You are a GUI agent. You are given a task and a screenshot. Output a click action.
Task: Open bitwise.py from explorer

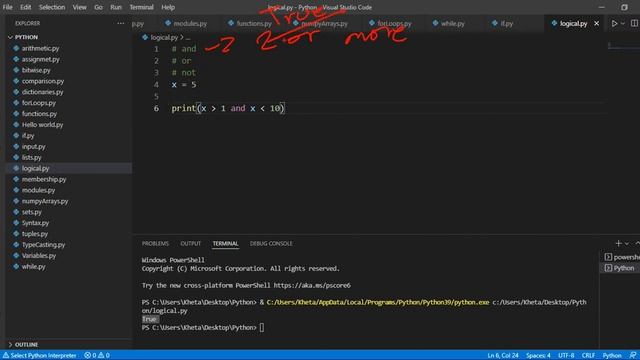[36, 70]
